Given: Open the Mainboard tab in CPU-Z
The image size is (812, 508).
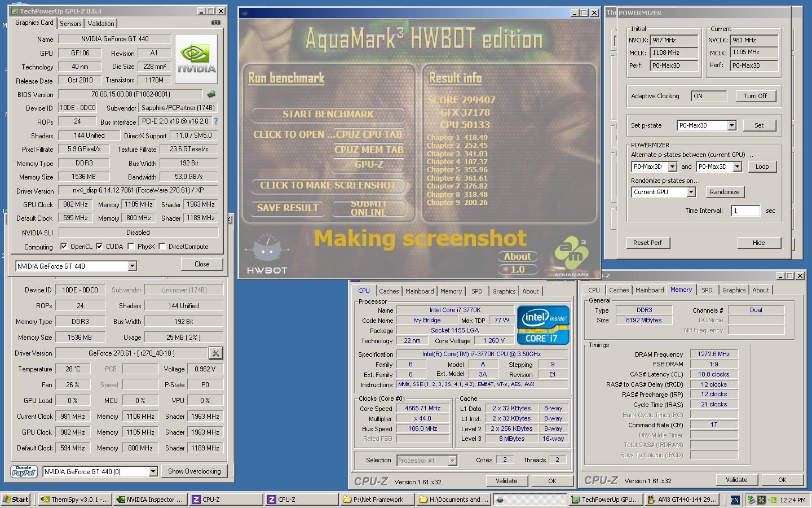Looking at the screenshot, I should (x=419, y=291).
